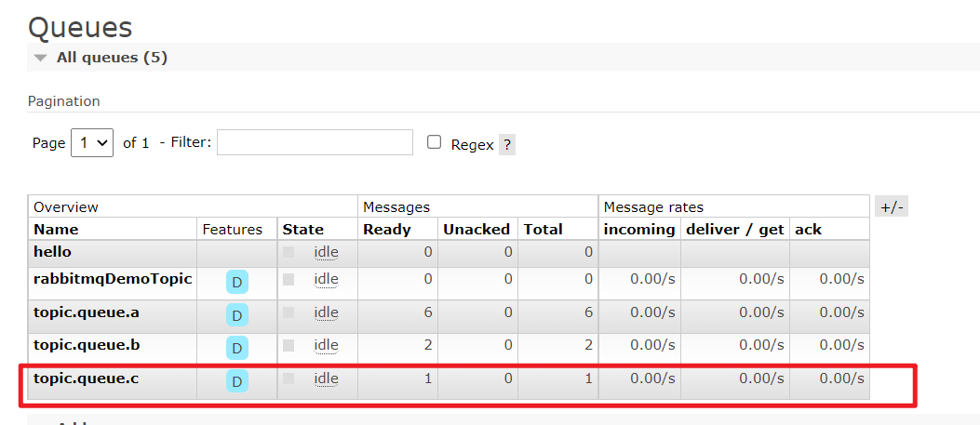Select Total count 6 for topic.queue.a
Screen dimensions: 980x425
click(x=588, y=312)
